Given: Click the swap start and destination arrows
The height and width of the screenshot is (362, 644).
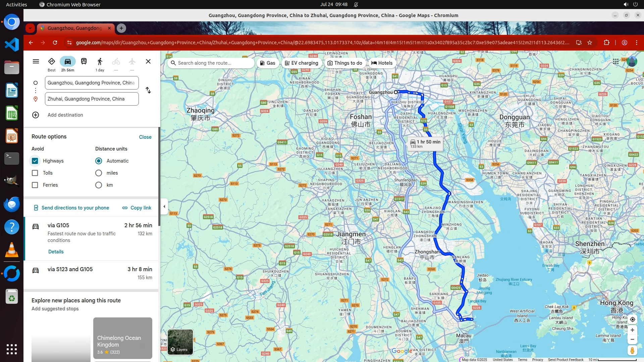Looking at the screenshot, I should [148, 90].
